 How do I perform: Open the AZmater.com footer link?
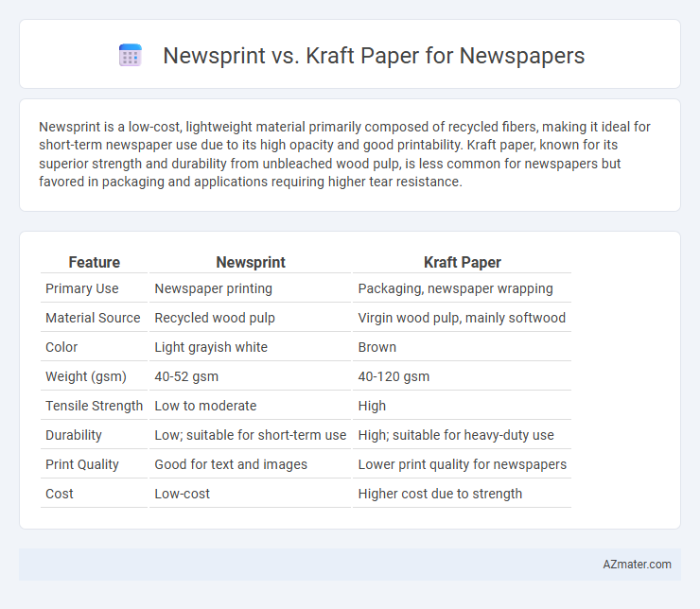(637, 565)
